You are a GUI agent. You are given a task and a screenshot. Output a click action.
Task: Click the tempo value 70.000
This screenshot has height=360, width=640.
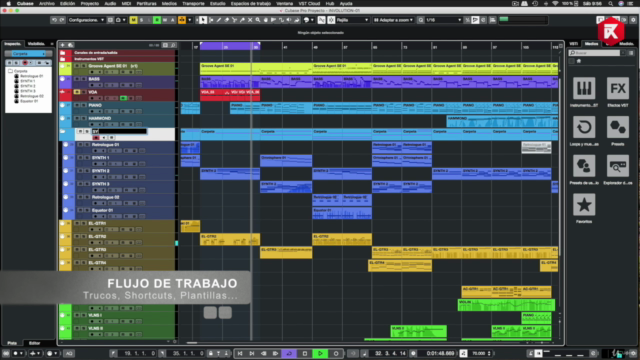[479, 353]
